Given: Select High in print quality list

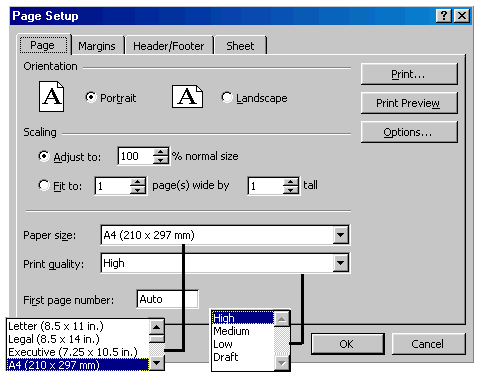Looking at the screenshot, I should coord(243,318).
